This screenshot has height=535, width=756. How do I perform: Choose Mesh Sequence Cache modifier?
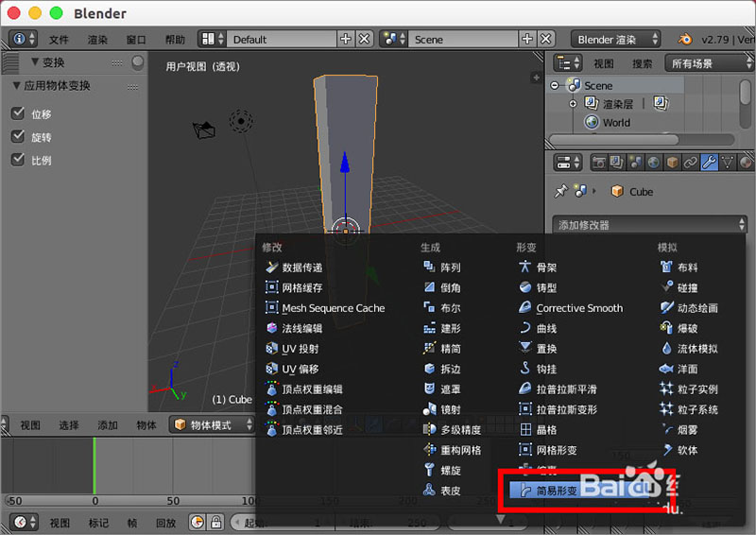coord(325,308)
